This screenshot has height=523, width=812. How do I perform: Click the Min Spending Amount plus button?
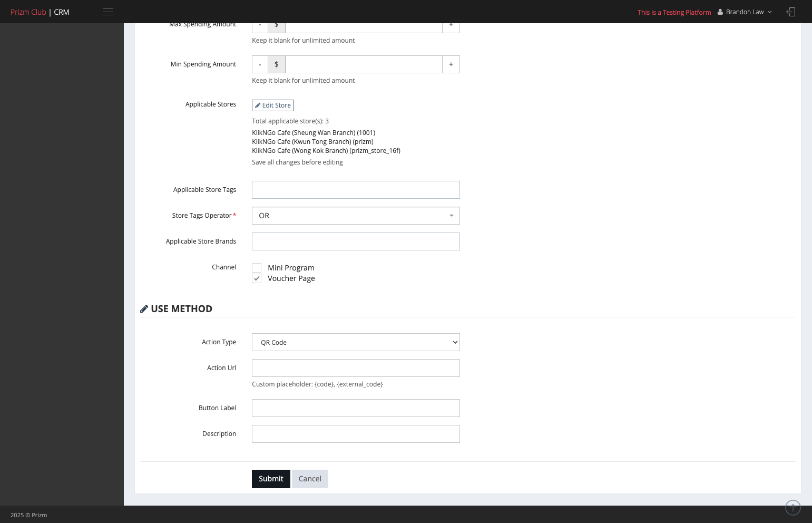tap(451, 64)
